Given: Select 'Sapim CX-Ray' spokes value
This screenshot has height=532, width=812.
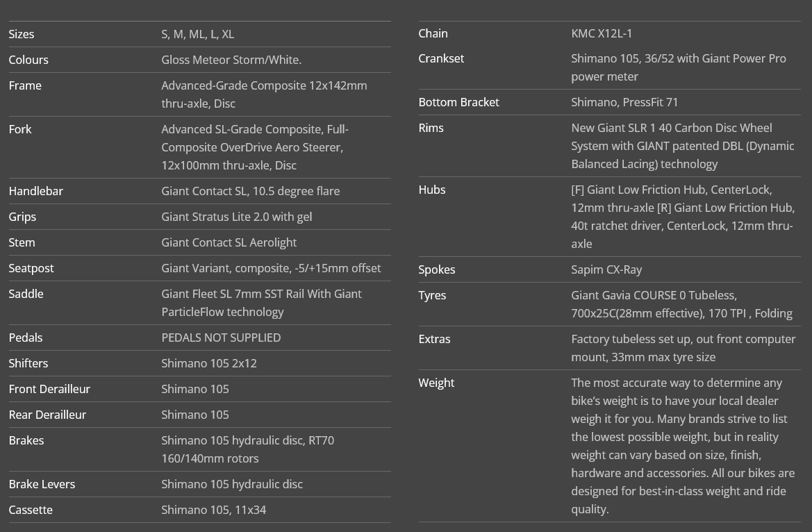Looking at the screenshot, I should click(x=606, y=270).
